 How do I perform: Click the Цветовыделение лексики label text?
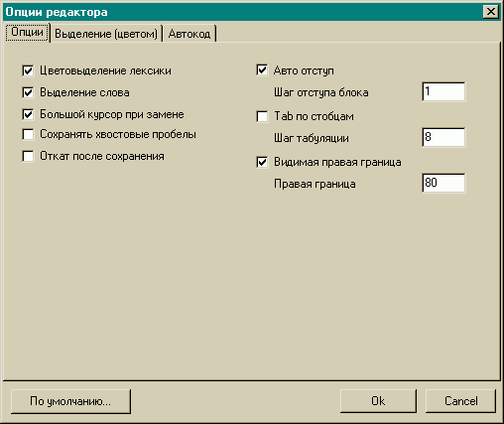pyautogui.click(x=105, y=71)
